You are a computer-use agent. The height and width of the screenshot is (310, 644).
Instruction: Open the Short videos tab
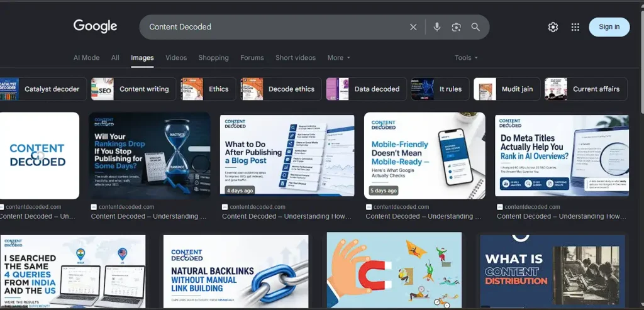(296, 58)
